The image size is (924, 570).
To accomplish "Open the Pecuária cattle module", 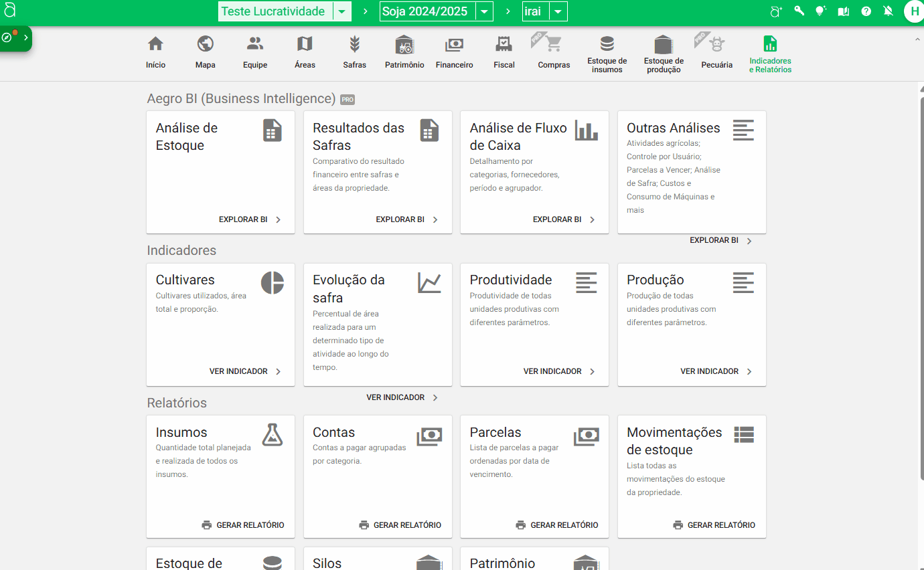I will tap(716, 52).
